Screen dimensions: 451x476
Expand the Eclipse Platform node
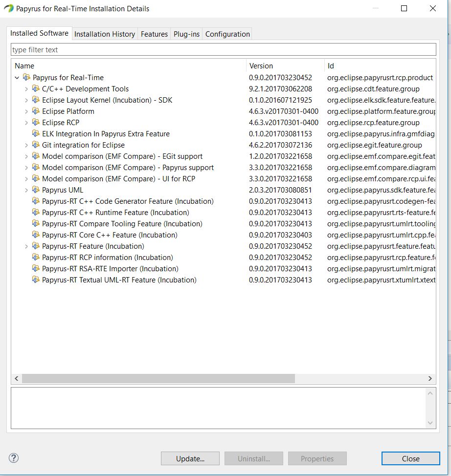click(x=26, y=111)
